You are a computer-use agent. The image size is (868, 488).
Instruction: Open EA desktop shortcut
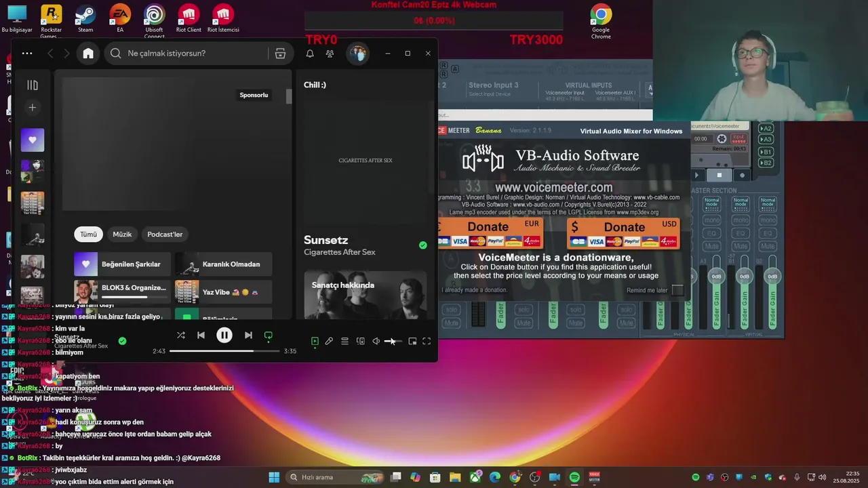120,19
